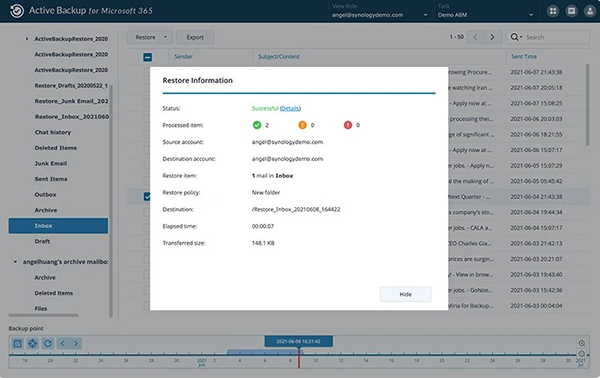Open the user account icon
The image size is (600, 378).
pyautogui.click(x=590, y=11)
